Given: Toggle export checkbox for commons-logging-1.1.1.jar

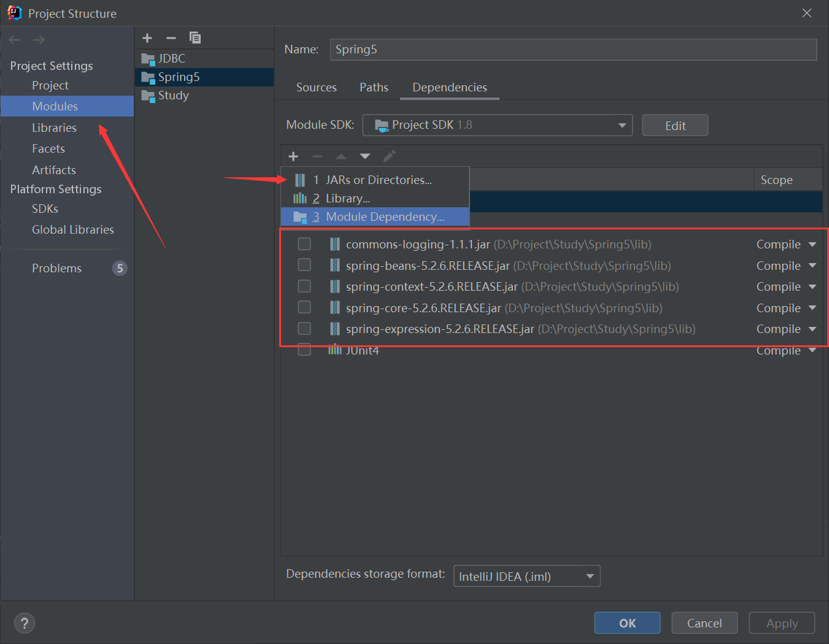Looking at the screenshot, I should [x=304, y=244].
